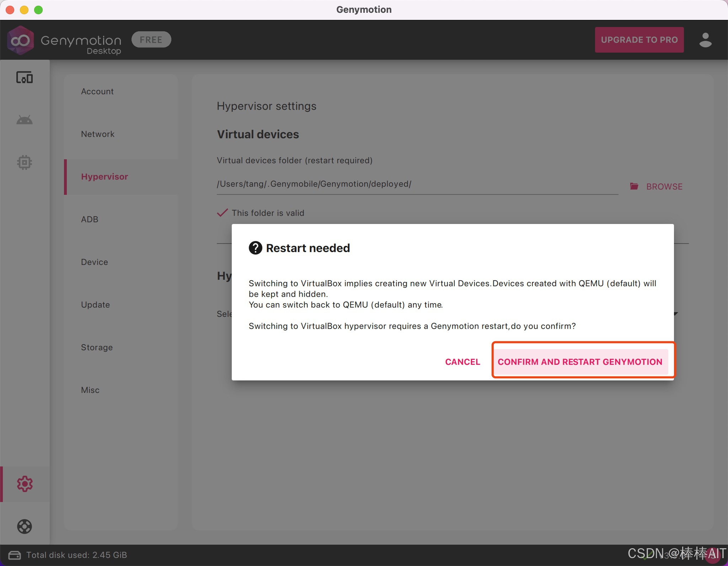Select Storage settings tab
This screenshot has height=566, width=728.
121,347
